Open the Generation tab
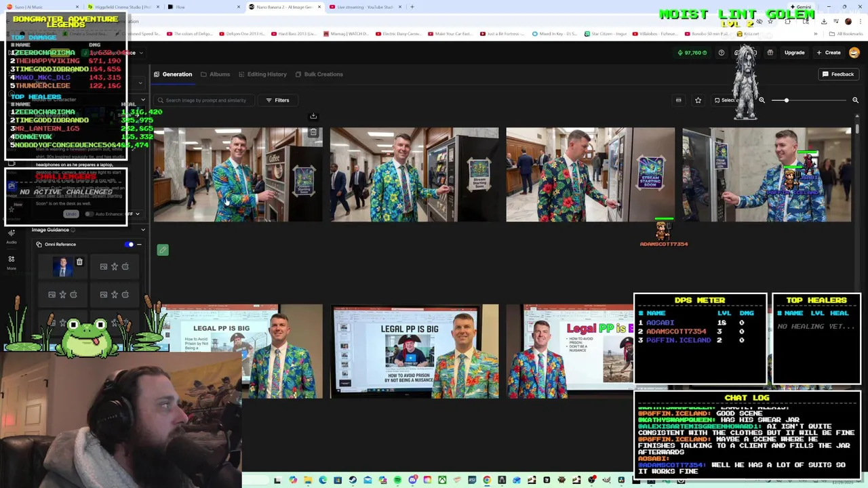Screen dimensions: 868x488 click(x=173, y=74)
